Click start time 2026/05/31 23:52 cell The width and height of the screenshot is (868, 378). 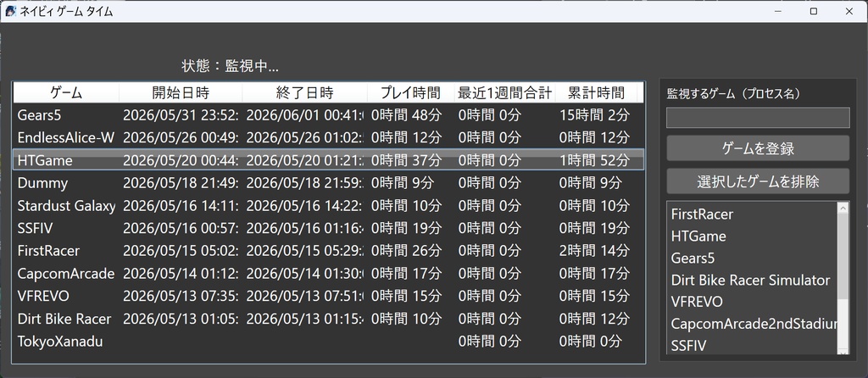[181, 115]
